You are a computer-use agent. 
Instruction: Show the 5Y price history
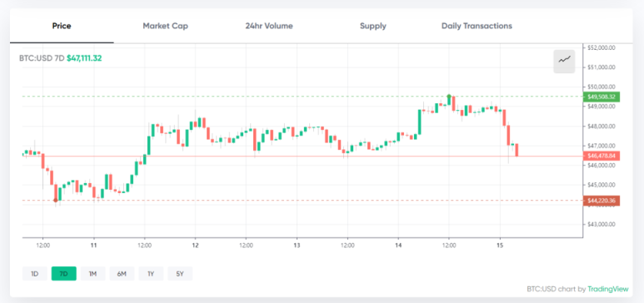[180, 273]
